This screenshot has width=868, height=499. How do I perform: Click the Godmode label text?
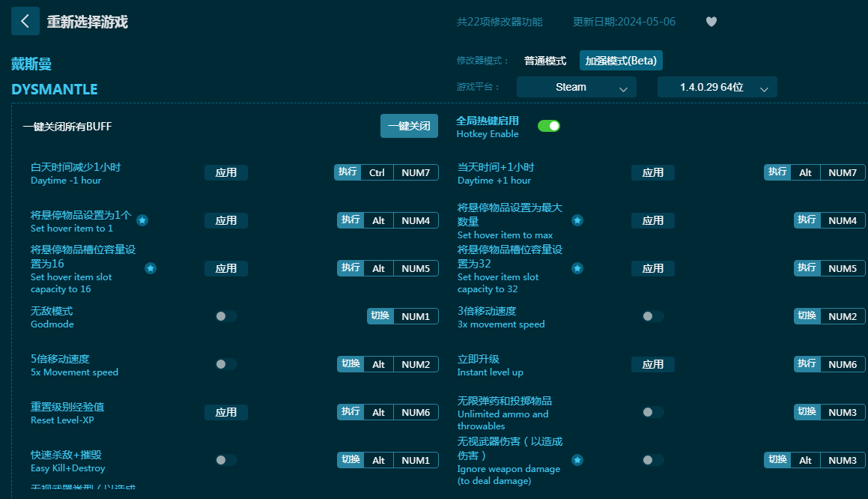52,324
